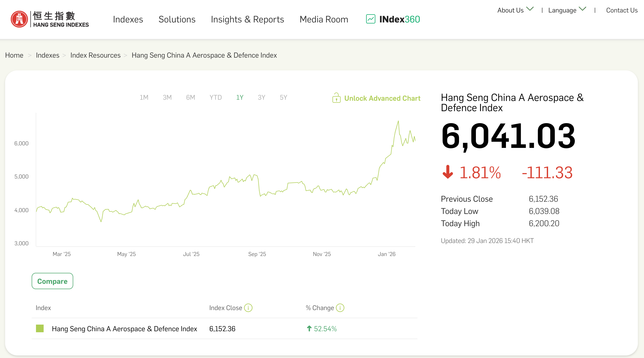
Task: Expand the Indexes navigation menu
Action: click(x=128, y=19)
